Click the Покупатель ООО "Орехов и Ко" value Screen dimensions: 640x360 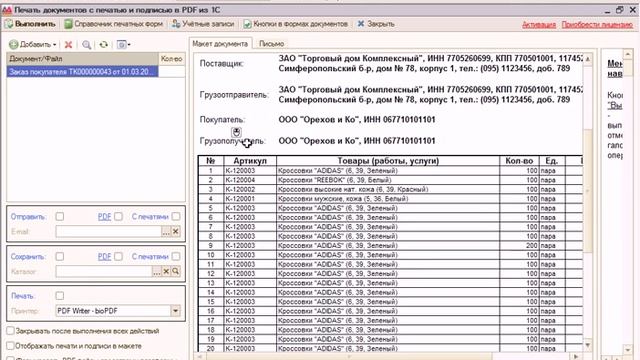pyautogui.click(x=357, y=120)
